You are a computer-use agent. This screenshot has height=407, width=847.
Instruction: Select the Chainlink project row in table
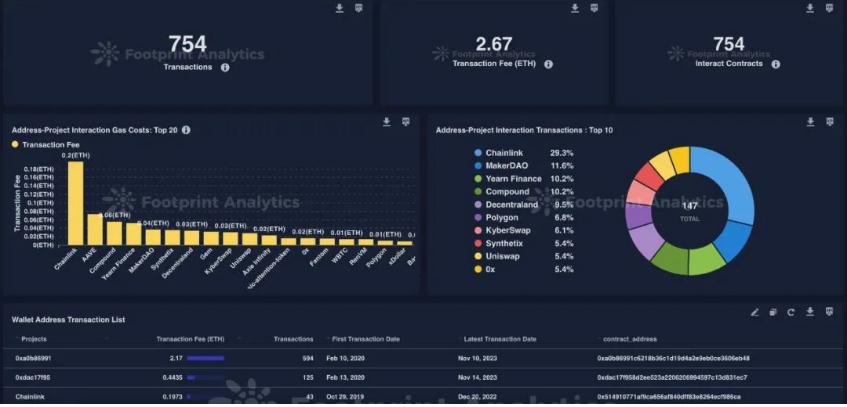pos(424,397)
